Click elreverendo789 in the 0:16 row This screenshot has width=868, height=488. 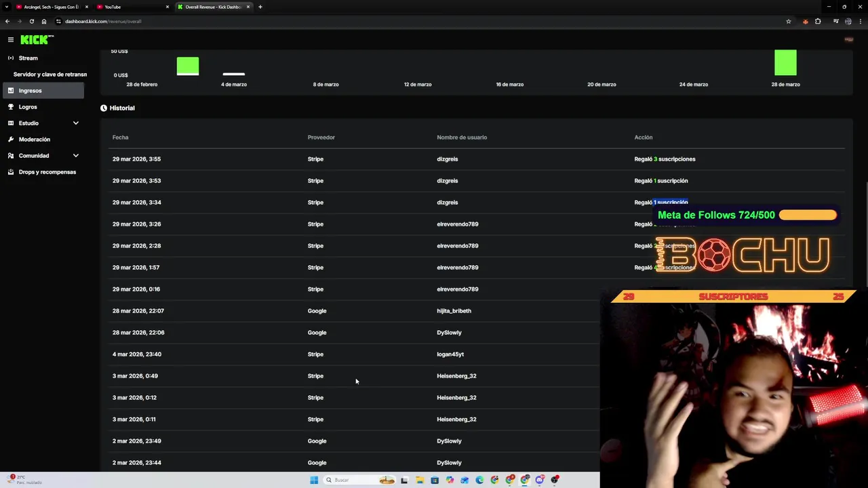coord(457,289)
